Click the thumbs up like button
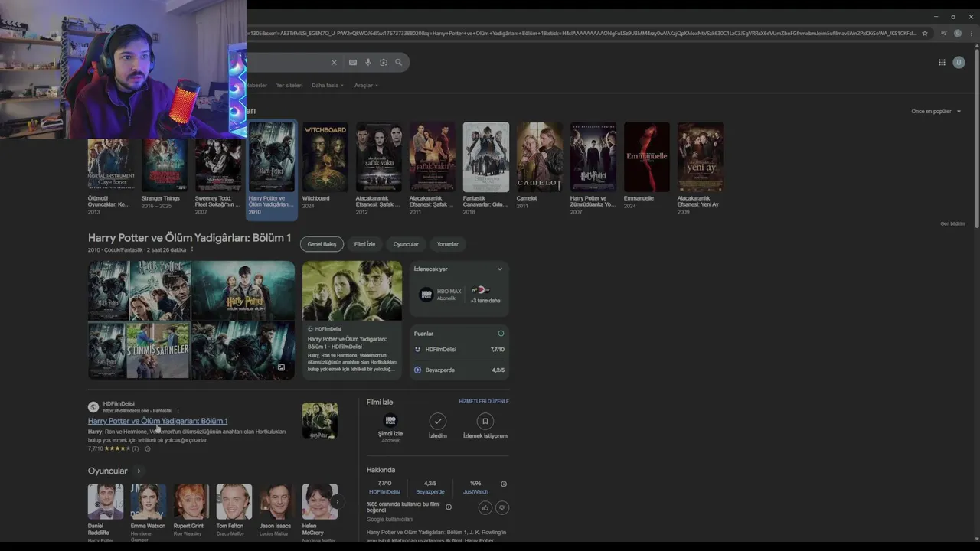This screenshot has height=551, width=980. (x=485, y=507)
